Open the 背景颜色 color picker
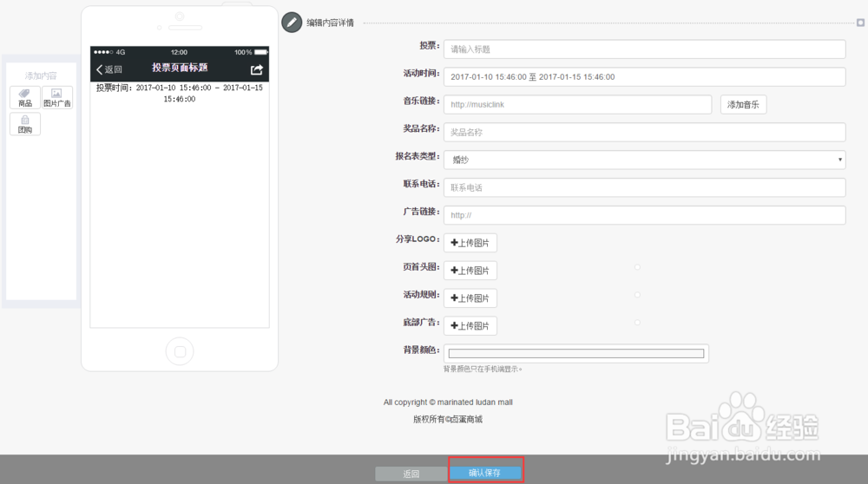868x484 pixels. 576,353
